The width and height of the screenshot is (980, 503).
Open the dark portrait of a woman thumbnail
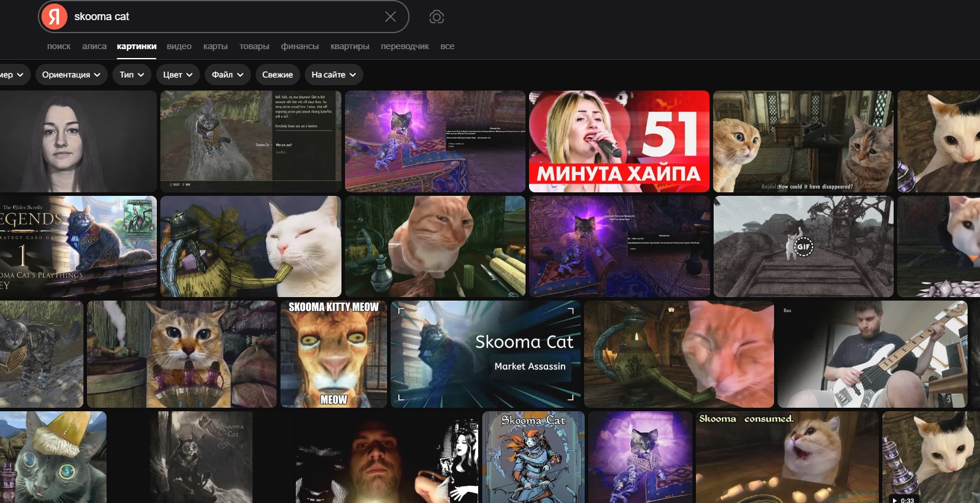[x=78, y=141]
